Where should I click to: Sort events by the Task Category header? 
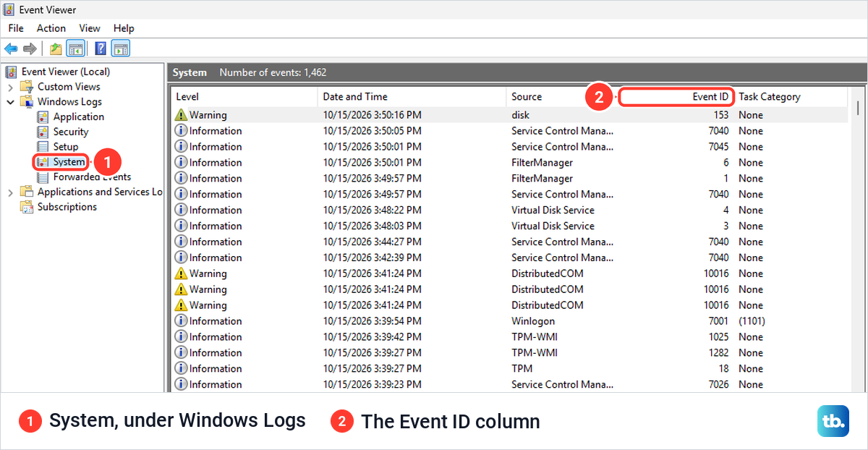click(791, 97)
